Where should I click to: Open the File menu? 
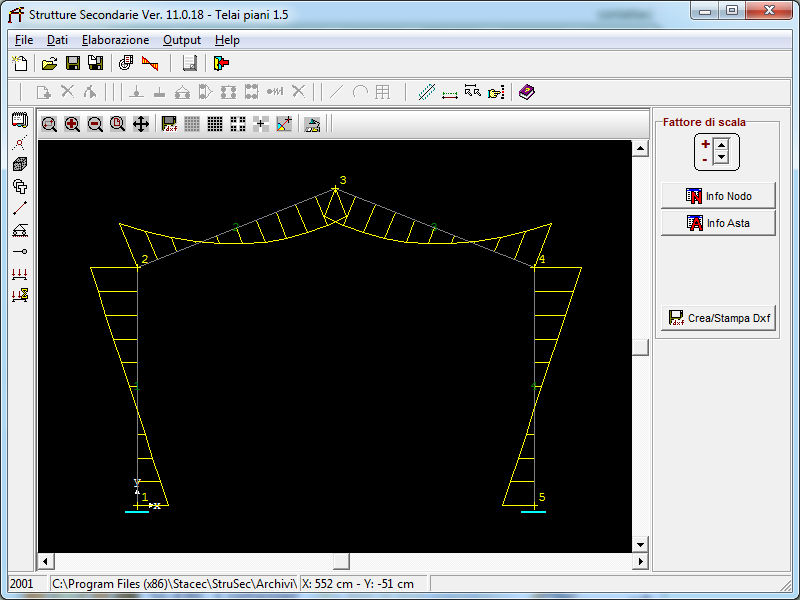pyautogui.click(x=24, y=40)
